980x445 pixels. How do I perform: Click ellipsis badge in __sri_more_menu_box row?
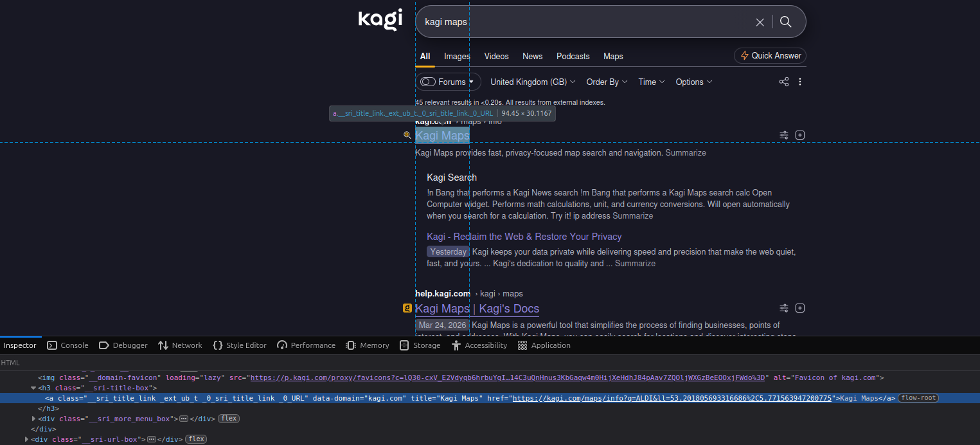click(x=183, y=419)
